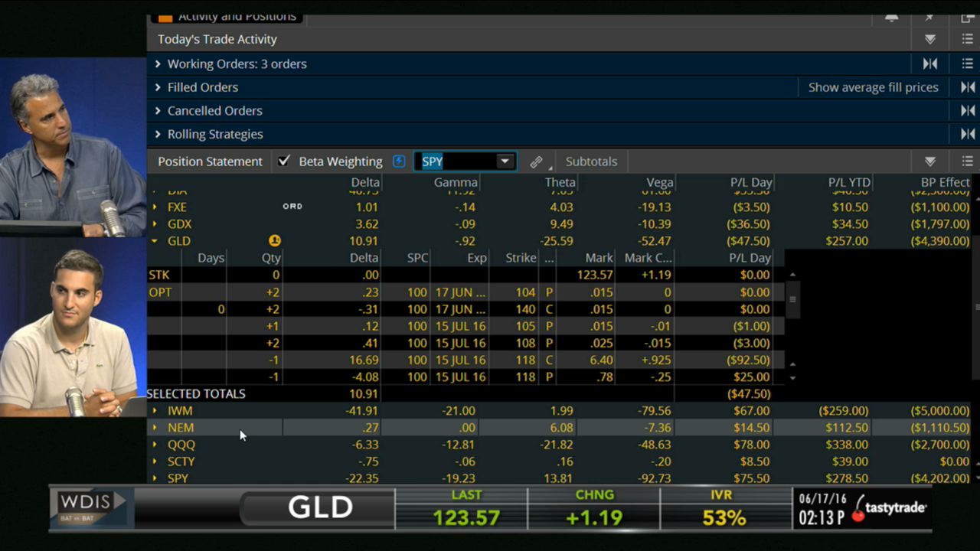
Task: Select the 16.69 delta cell
Action: point(363,360)
